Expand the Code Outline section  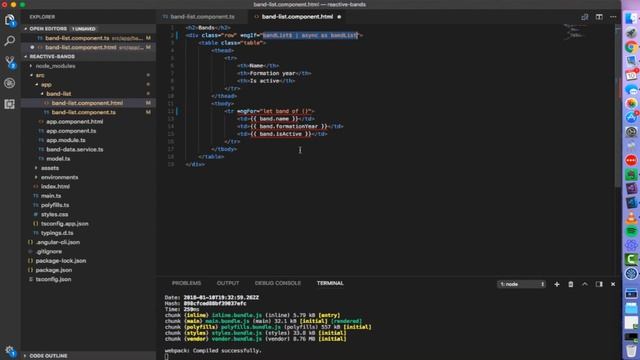coord(89,356)
